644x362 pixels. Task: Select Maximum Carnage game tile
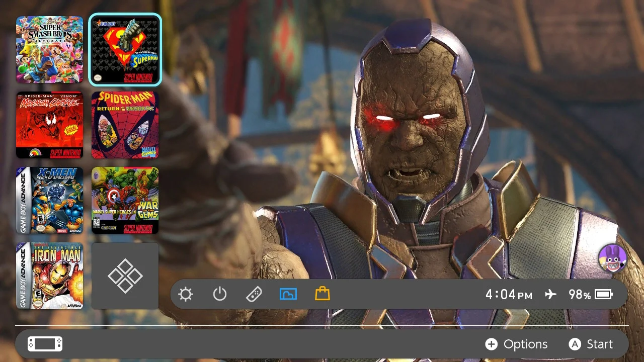click(x=49, y=125)
